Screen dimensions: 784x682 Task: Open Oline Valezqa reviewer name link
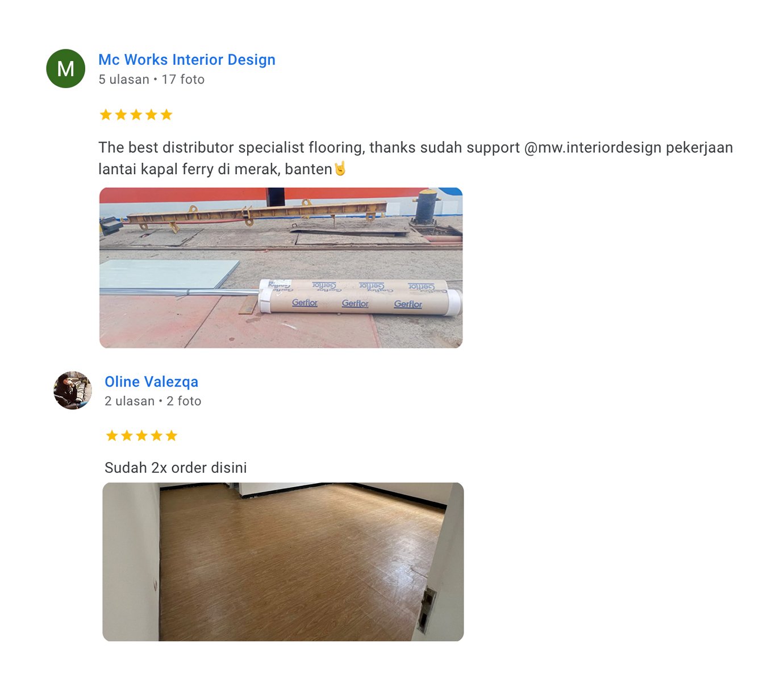152,382
